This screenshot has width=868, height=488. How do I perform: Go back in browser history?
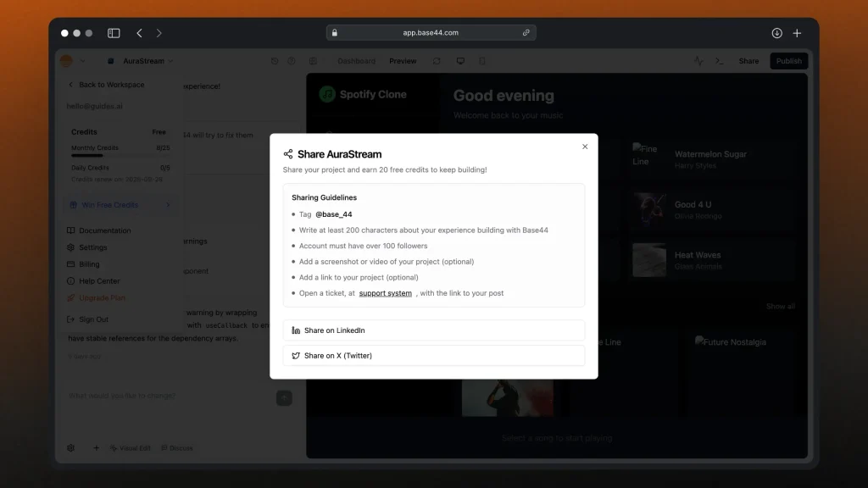(140, 33)
